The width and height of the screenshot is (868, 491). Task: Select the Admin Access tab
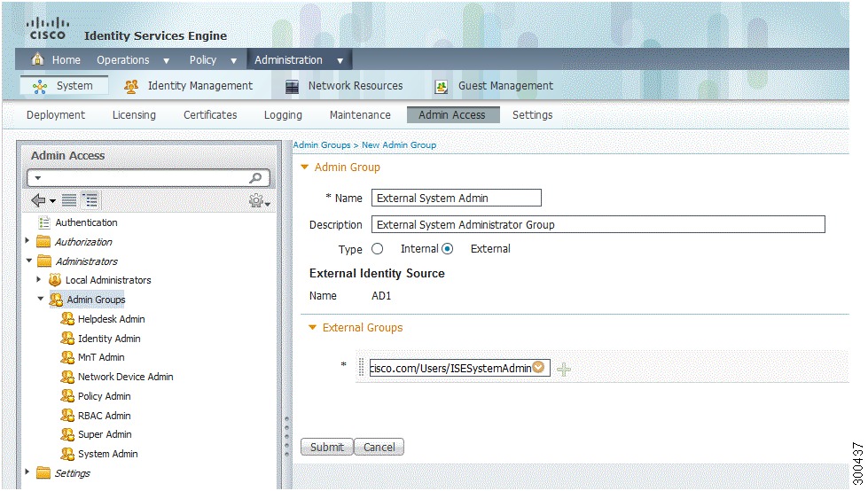pos(453,114)
